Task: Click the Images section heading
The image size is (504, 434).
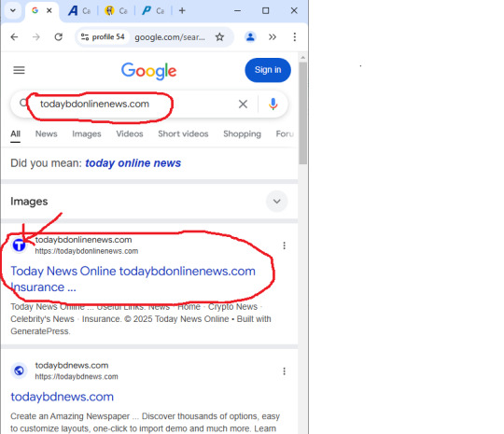Action: click(29, 202)
